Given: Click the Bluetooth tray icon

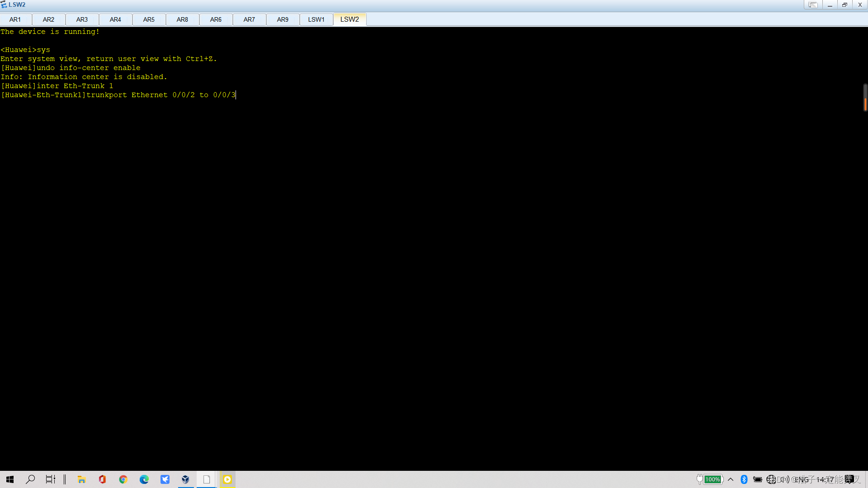Looking at the screenshot, I should [x=744, y=479].
